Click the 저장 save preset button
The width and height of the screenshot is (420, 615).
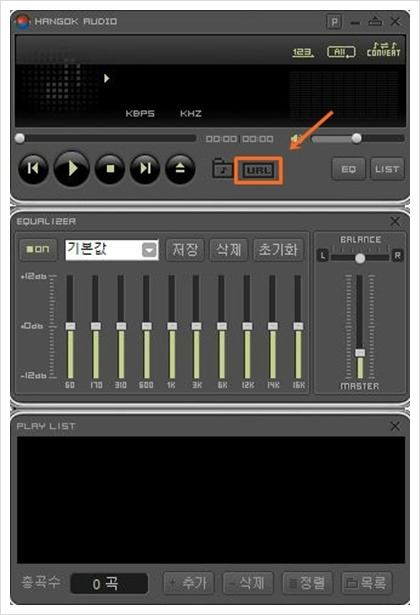click(x=185, y=249)
